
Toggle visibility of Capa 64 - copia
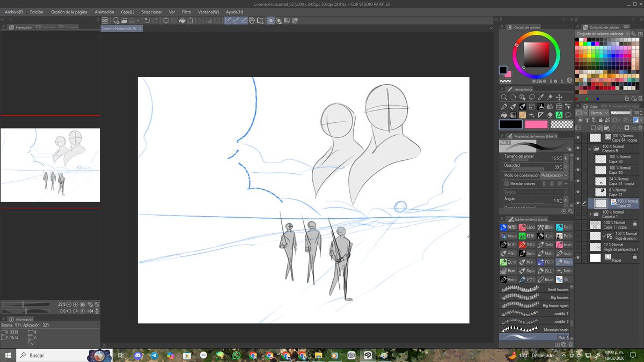pos(578,137)
